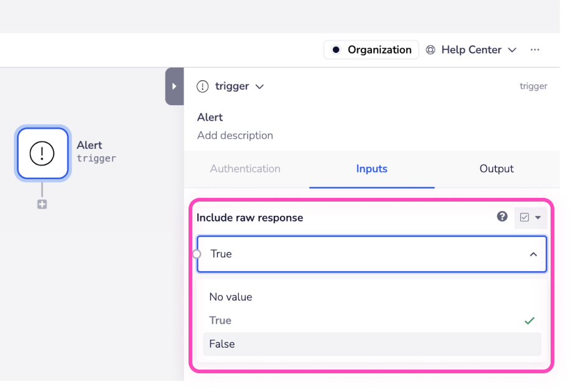
Task: Click the Help Center lifebuoy icon
Action: point(431,50)
